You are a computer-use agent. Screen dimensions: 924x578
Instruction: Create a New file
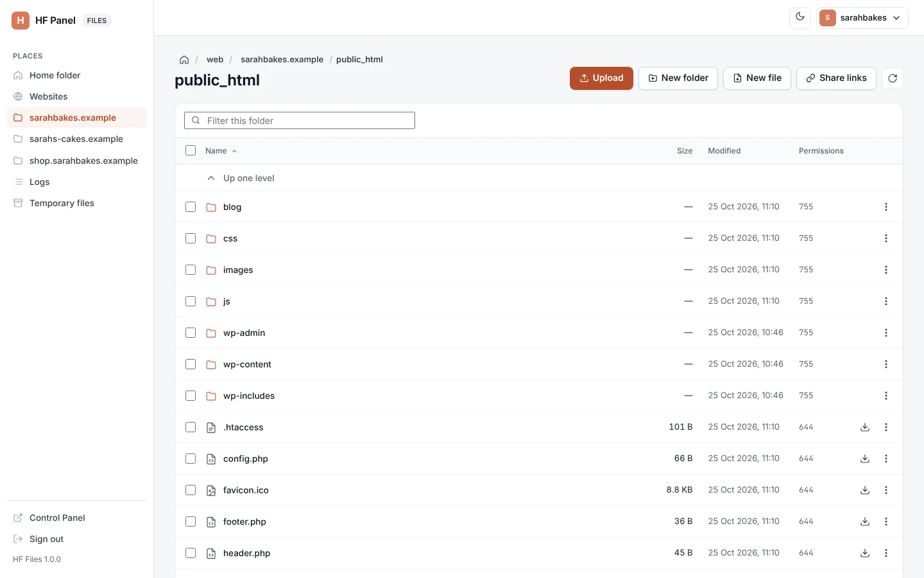coord(757,78)
